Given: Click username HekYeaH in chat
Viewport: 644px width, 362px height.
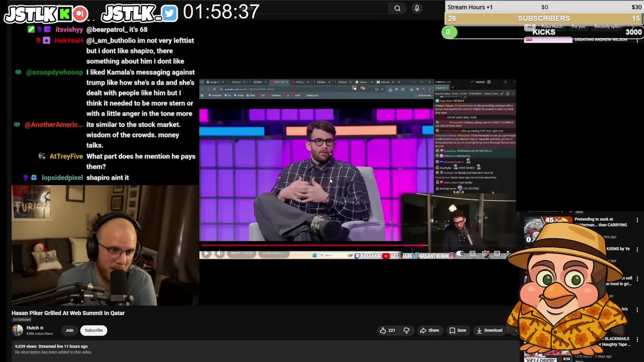Looking at the screenshot, I should (x=68, y=41).
